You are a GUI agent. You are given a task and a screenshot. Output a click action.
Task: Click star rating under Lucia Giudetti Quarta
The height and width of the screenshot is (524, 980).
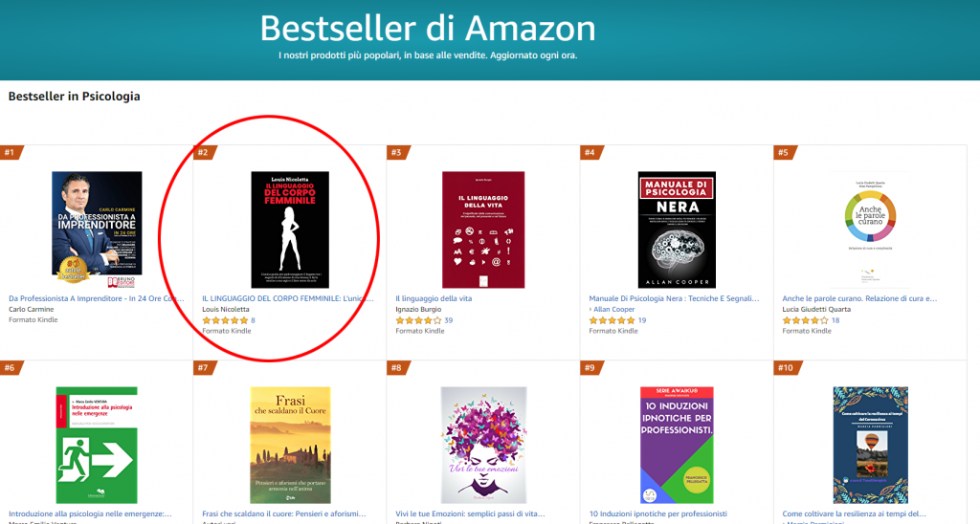point(805,320)
